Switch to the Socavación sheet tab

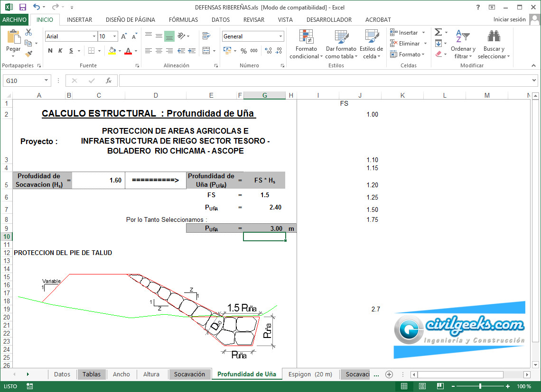coord(189,374)
